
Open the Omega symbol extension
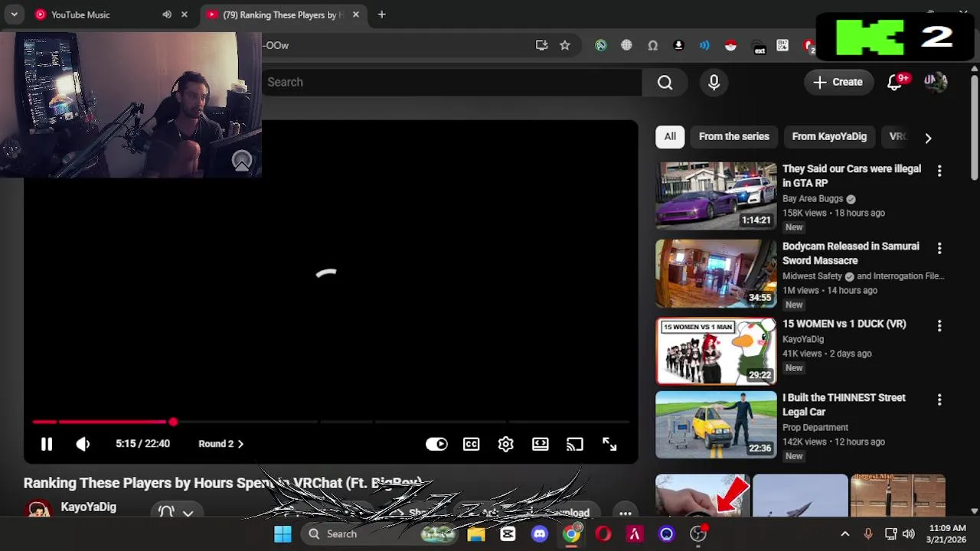click(652, 45)
